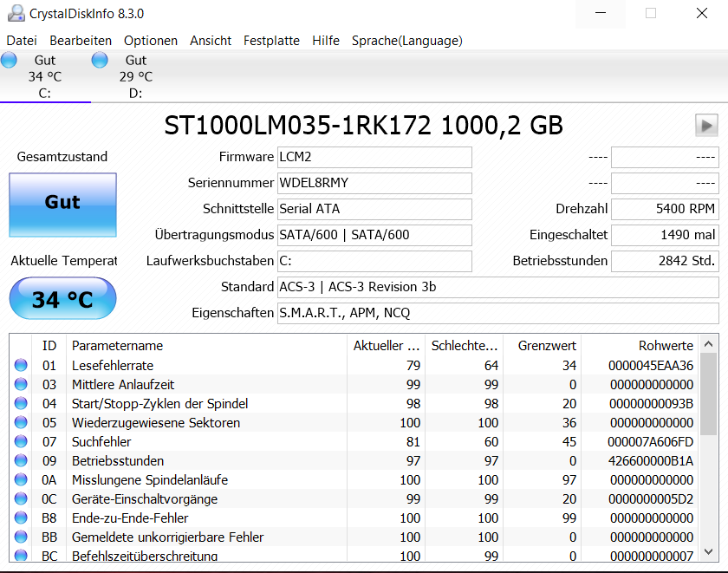
Task: Open the Ansicht menu
Action: [211, 41]
